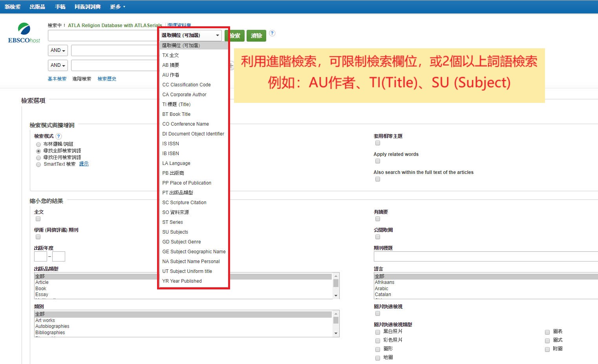Viewport: 598px width, 364px height.
Task: Enable the 套用相等主題 checkbox
Action: [x=378, y=143]
